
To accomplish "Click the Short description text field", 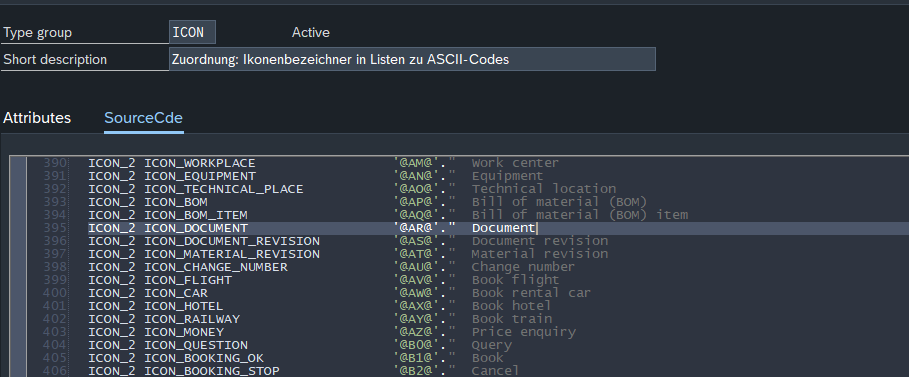I will 412,59.
